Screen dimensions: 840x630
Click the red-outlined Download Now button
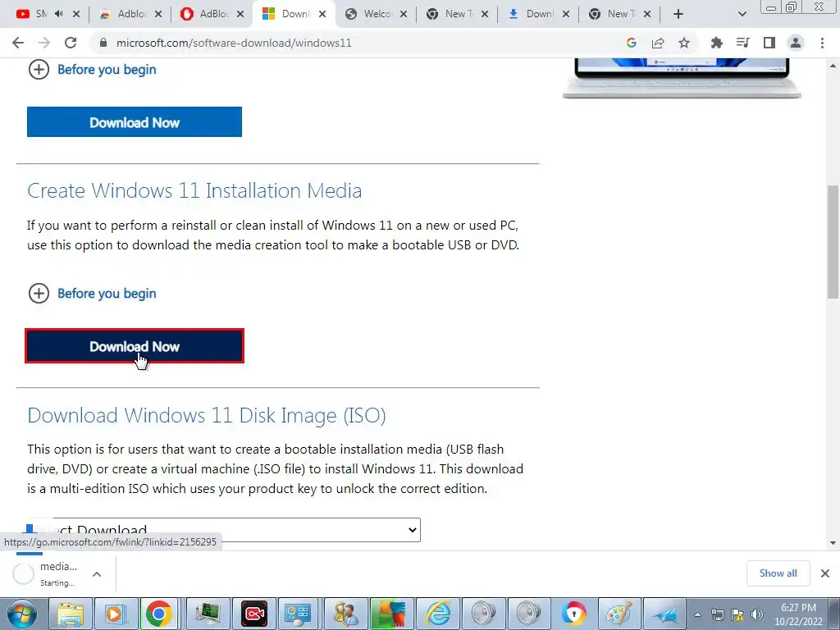point(135,346)
